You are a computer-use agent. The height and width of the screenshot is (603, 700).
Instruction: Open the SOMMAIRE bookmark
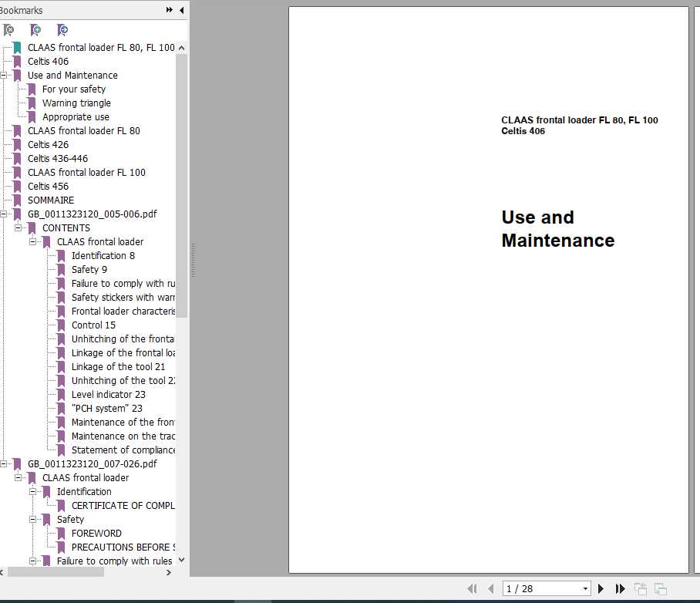click(51, 200)
